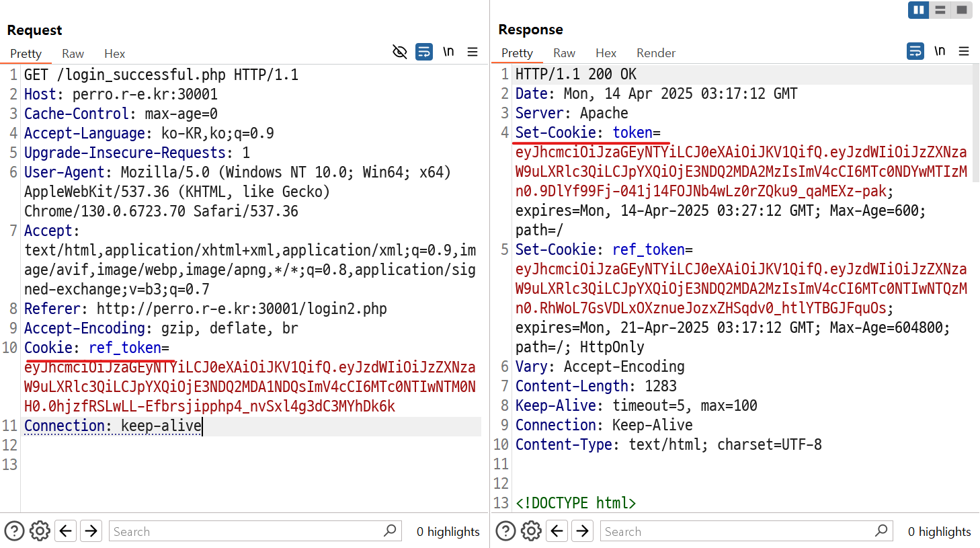Click Server: Apache header
This screenshot has width=980, height=548.
572,113
